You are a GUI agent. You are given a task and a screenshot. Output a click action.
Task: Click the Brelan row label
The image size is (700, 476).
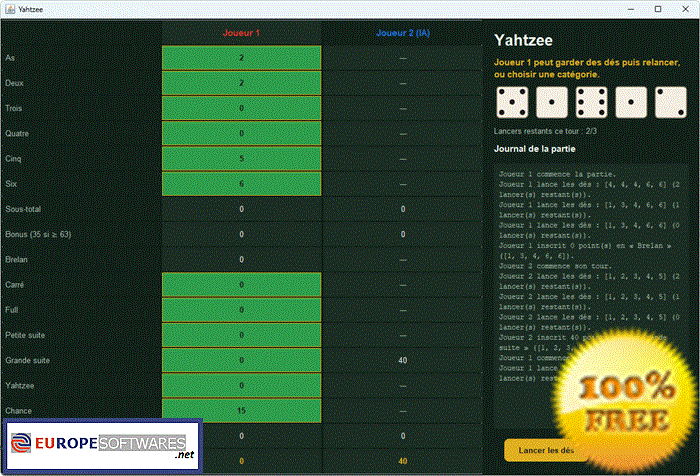pyautogui.click(x=17, y=259)
